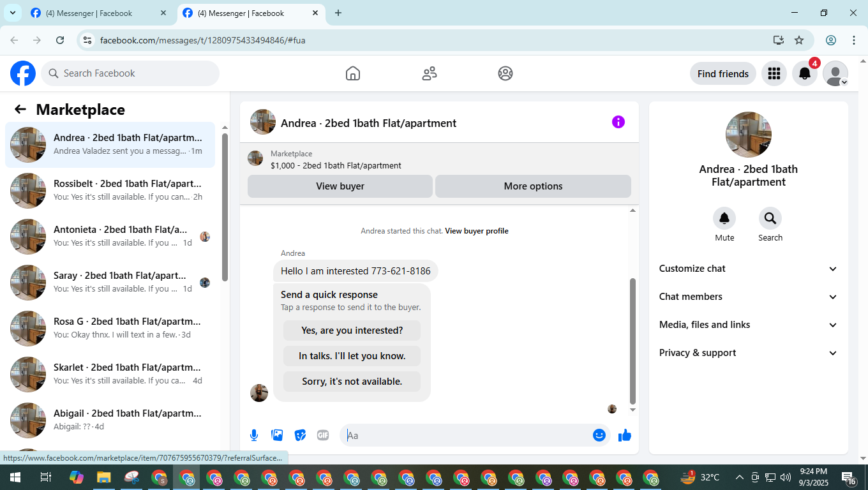Open File Explorer from the taskbar
The image size is (868, 490).
[103, 477]
